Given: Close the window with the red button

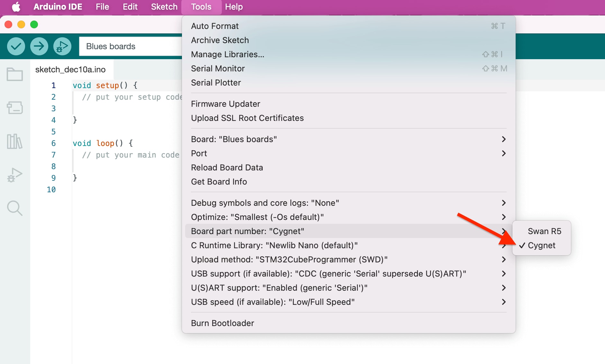Looking at the screenshot, I should point(8,24).
